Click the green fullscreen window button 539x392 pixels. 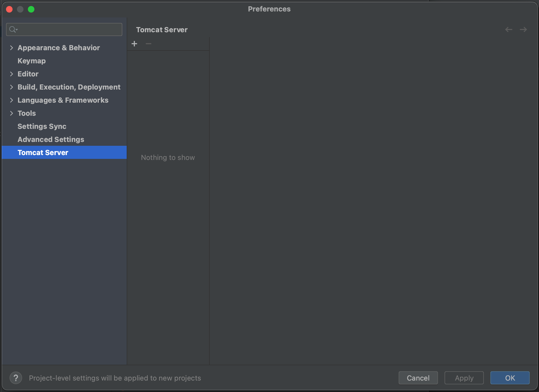point(31,9)
